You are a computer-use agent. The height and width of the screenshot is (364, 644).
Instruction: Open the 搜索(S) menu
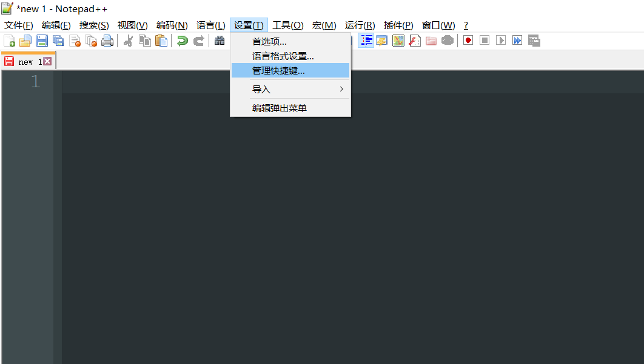point(94,25)
